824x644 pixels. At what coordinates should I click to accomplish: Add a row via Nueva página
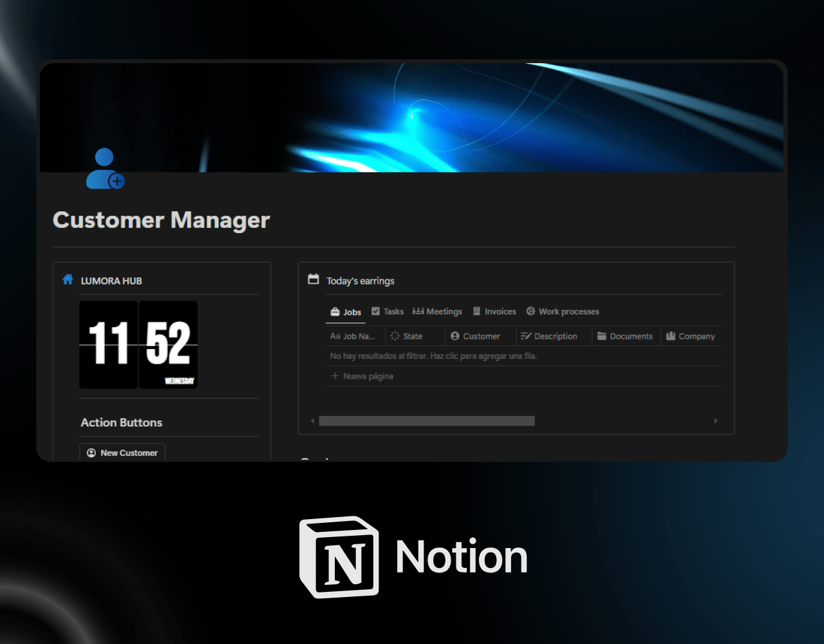524,376
